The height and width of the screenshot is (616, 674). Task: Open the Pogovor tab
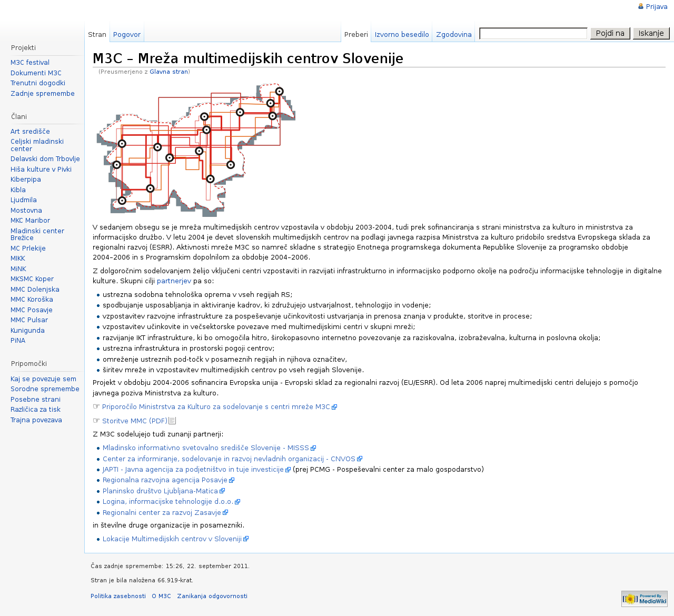click(126, 34)
